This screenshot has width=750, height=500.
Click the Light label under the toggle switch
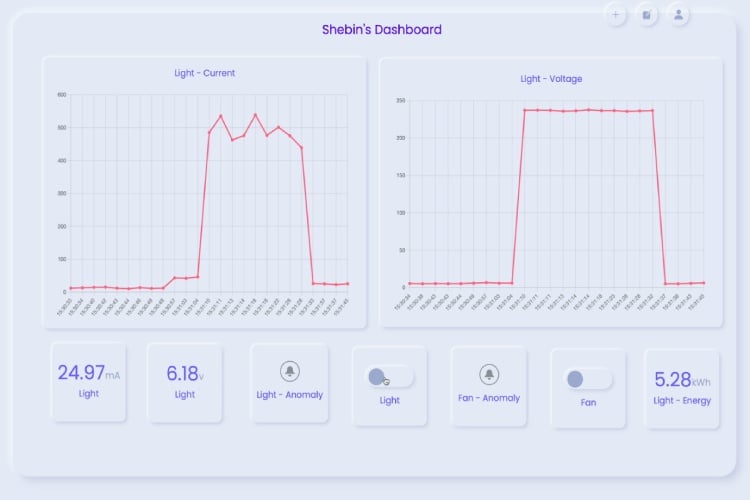coord(389,400)
